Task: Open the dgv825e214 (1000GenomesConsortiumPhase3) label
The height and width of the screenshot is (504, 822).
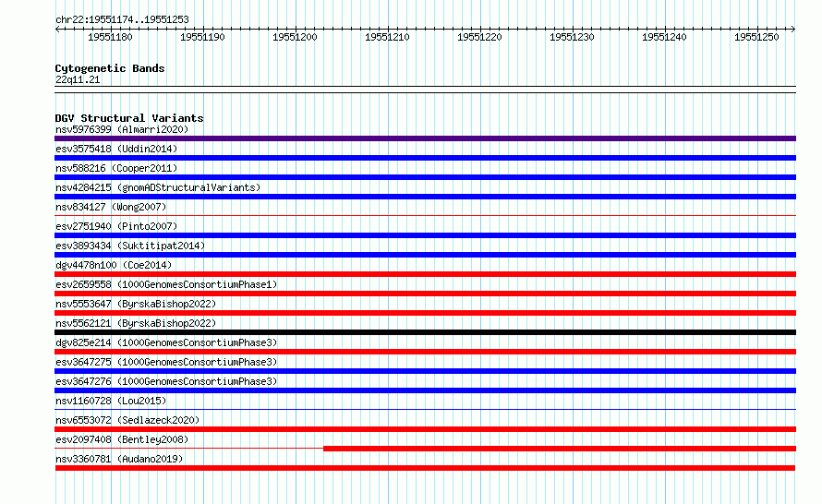Action: coord(166,342)
